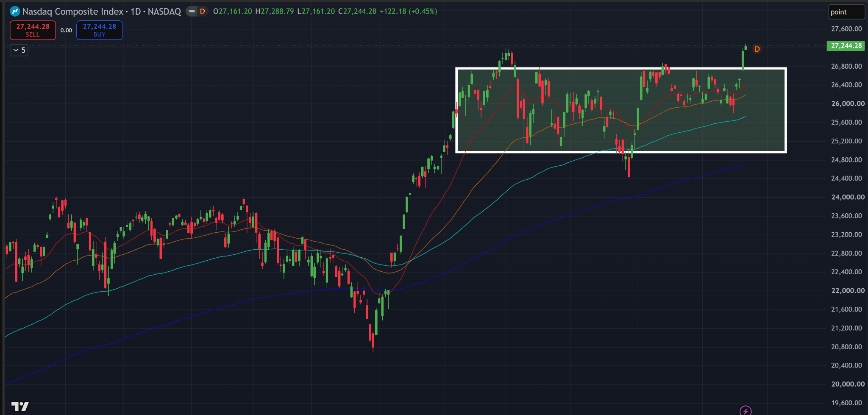This screenshot has height=415, width=868.
Task: Click the 26,800.00 price scale label
Action: pyautogui.click(x=846, y=66)
